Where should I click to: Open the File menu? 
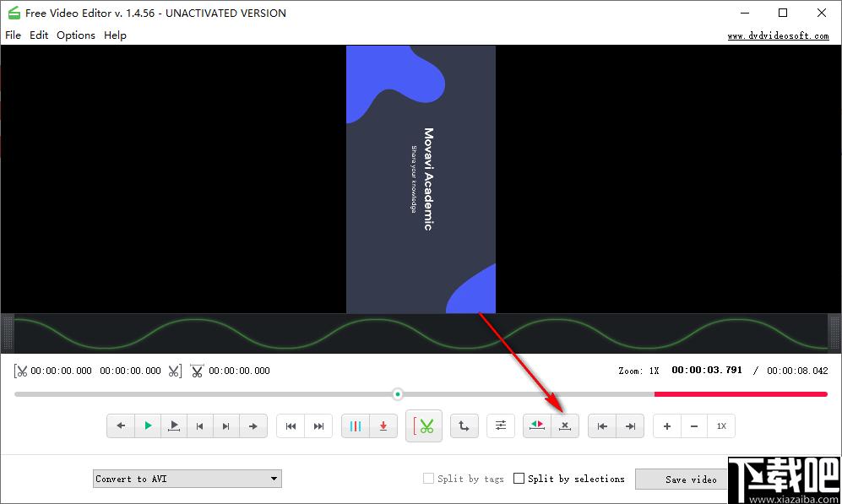[13, 35]
